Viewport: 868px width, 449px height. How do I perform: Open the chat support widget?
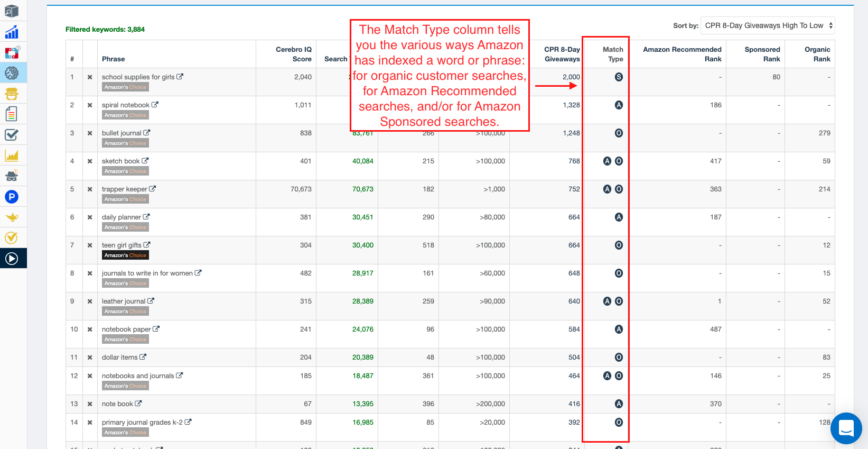pyautogui.click(x=846, y=428)
